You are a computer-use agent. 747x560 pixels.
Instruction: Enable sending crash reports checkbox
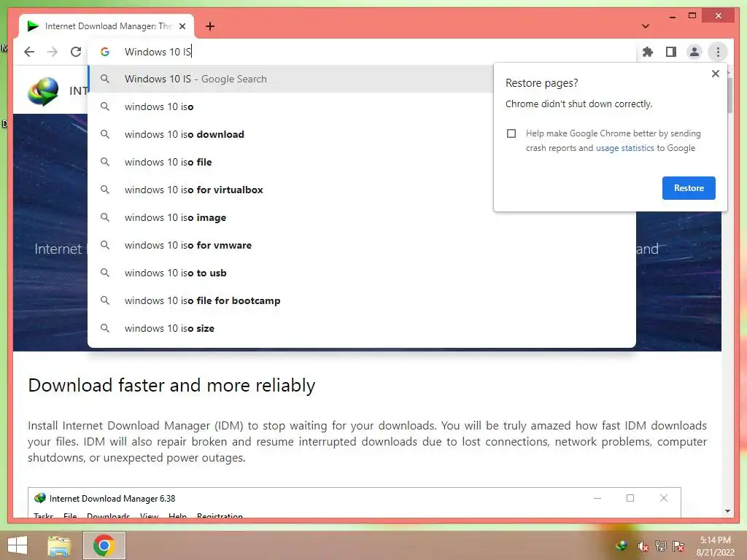click(511, 133)
